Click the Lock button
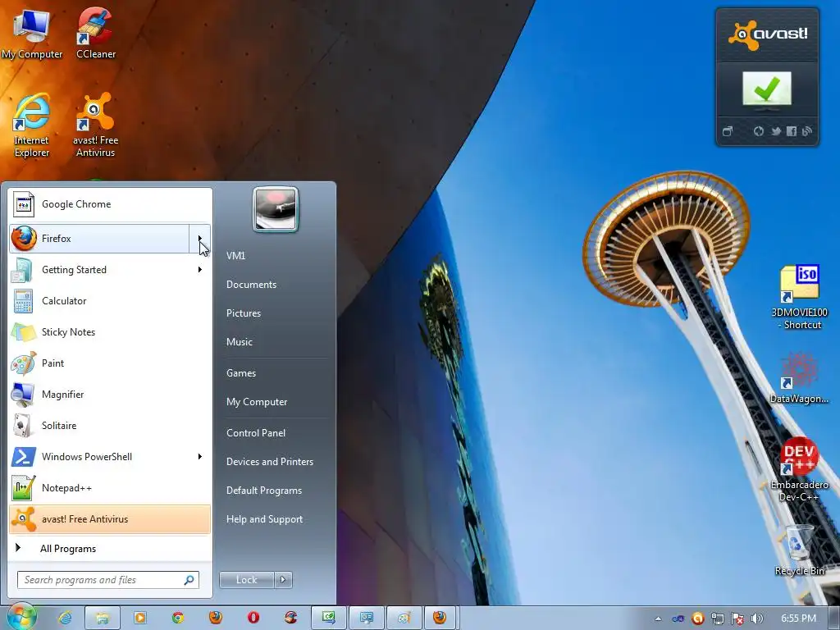840x630 pixels. (247, 580)
